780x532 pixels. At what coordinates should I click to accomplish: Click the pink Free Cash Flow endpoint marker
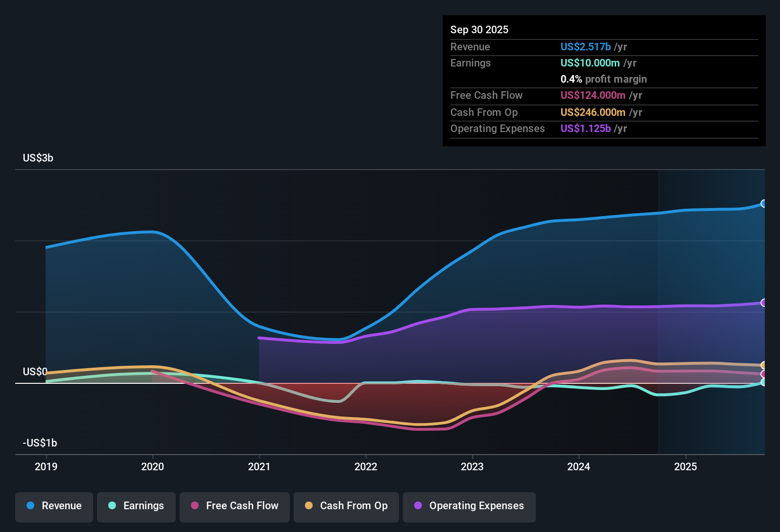(x=764, y=374)
